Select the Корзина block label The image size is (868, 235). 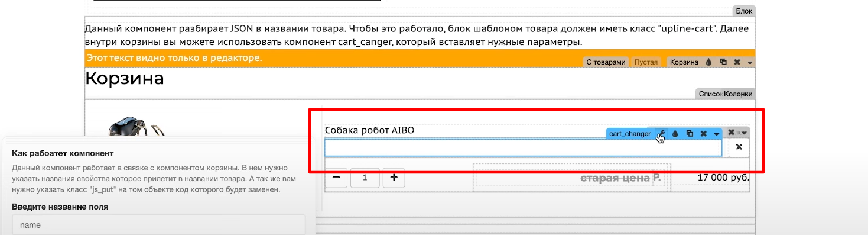[684, 62]
